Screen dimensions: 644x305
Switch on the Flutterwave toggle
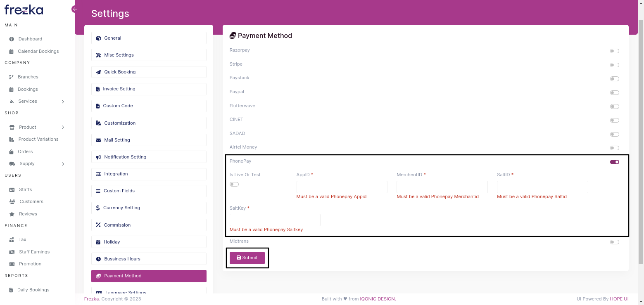[x=614, y=106]
